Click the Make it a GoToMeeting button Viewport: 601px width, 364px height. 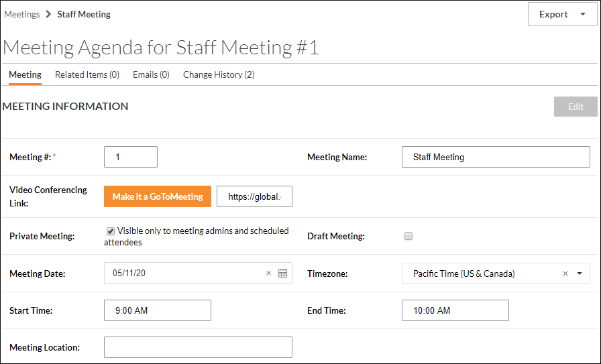tap(158, 196)
